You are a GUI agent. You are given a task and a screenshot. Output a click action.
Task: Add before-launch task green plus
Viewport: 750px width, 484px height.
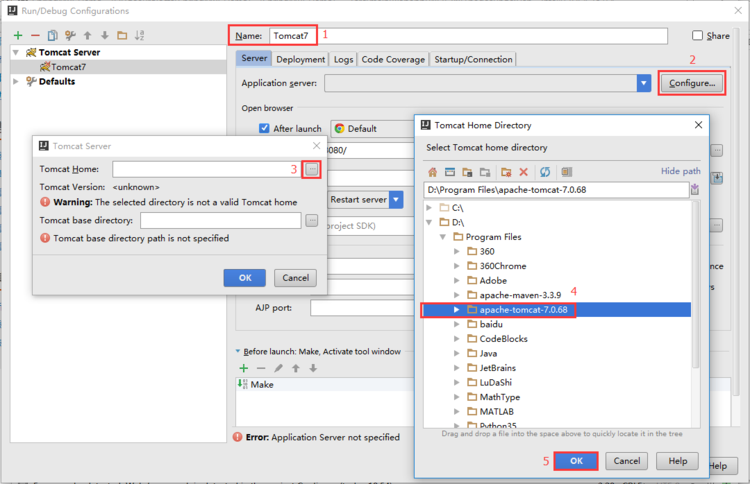[x=244, y=368]
